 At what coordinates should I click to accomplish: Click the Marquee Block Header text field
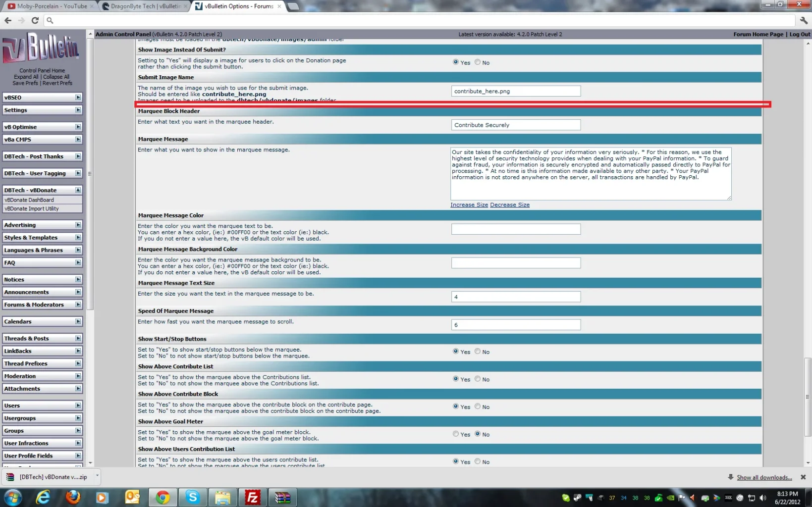pyautogui.click(x=516, y=125)
